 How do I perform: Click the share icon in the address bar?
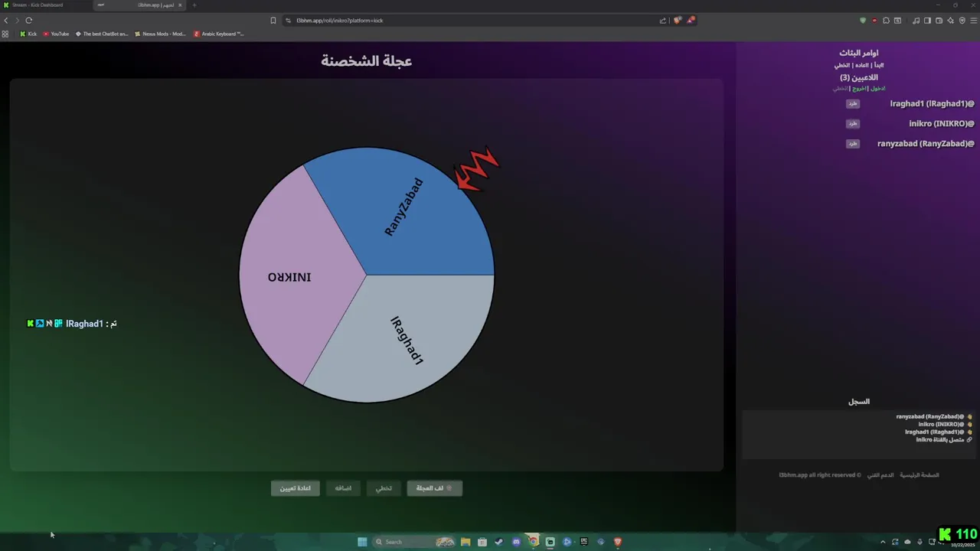click(662, 20)
